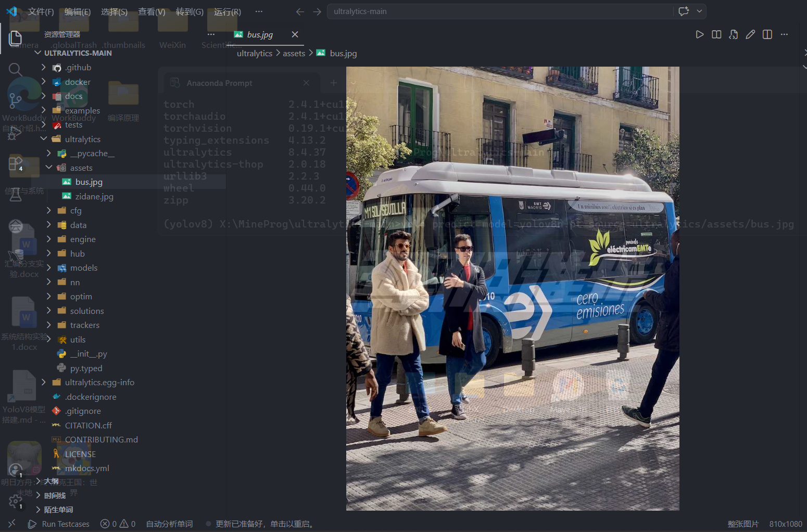Click the Run play icon in editor toolbar
This screenshot has height=532, width=807.
699,34
